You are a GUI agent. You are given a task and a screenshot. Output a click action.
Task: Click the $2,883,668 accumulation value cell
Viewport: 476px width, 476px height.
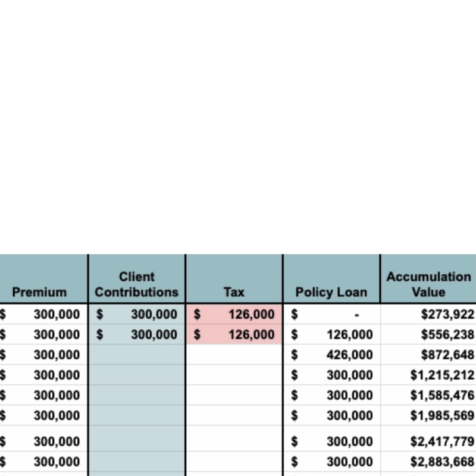428,462
